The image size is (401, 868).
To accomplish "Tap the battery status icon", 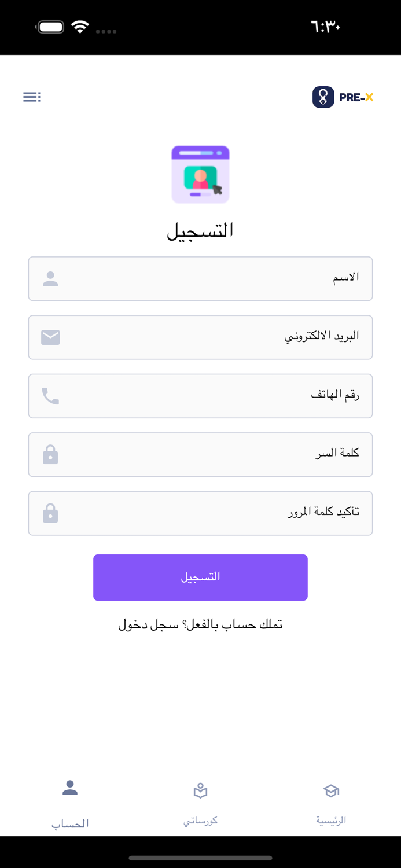I will 50,27.
